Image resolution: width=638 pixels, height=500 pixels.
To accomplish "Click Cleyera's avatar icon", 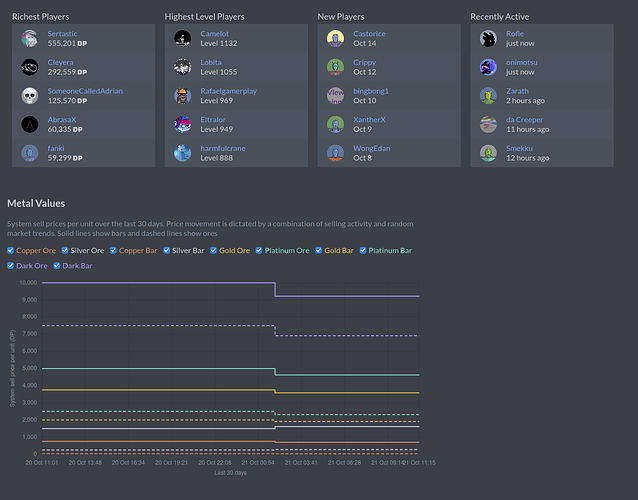I will 30,67.
